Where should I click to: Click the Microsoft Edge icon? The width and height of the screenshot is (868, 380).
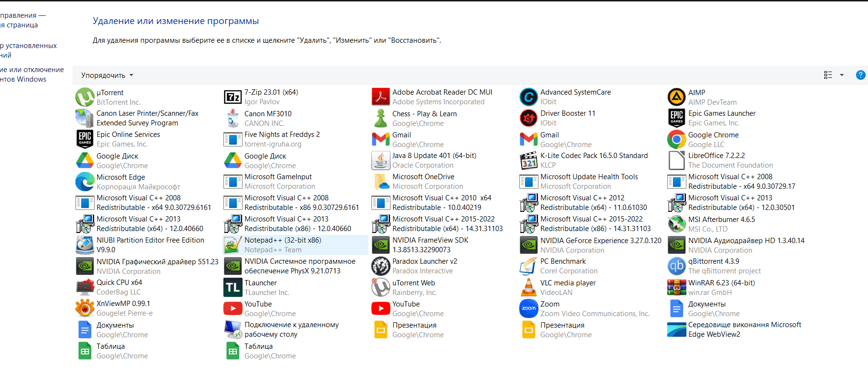[85, 182]
